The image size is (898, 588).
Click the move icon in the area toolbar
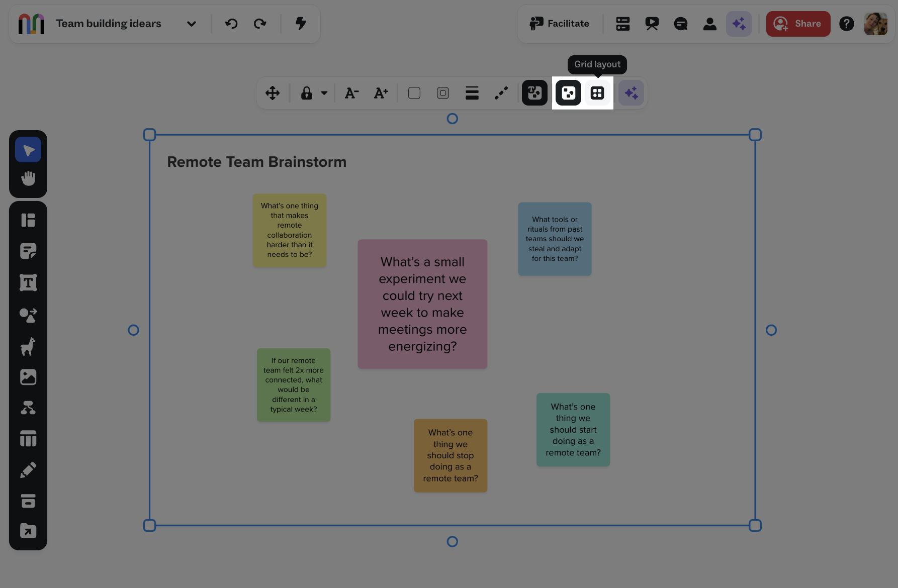coord(273,93)
